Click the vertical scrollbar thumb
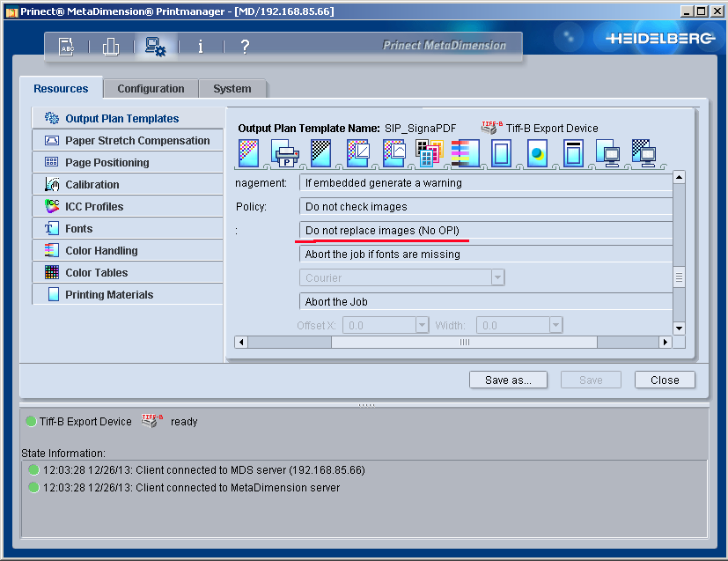Viewport: 728px width, 561px height. [x=679, y=277]
